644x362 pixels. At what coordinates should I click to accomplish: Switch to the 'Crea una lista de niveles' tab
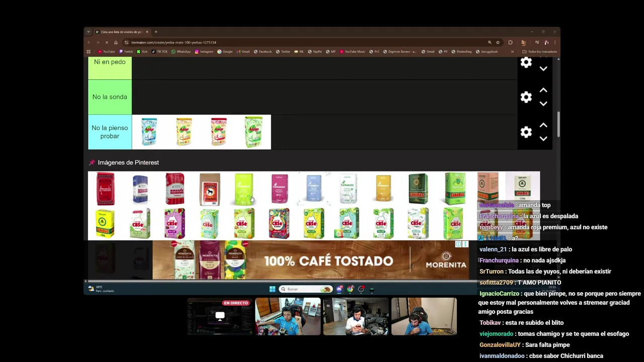[x=122, y=32]
